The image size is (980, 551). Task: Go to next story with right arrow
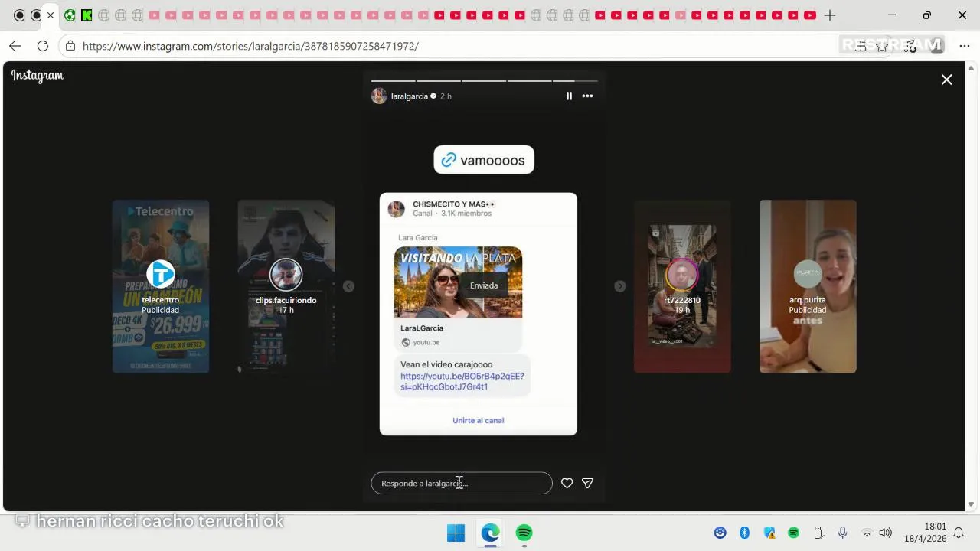click(x=620, y=286)
